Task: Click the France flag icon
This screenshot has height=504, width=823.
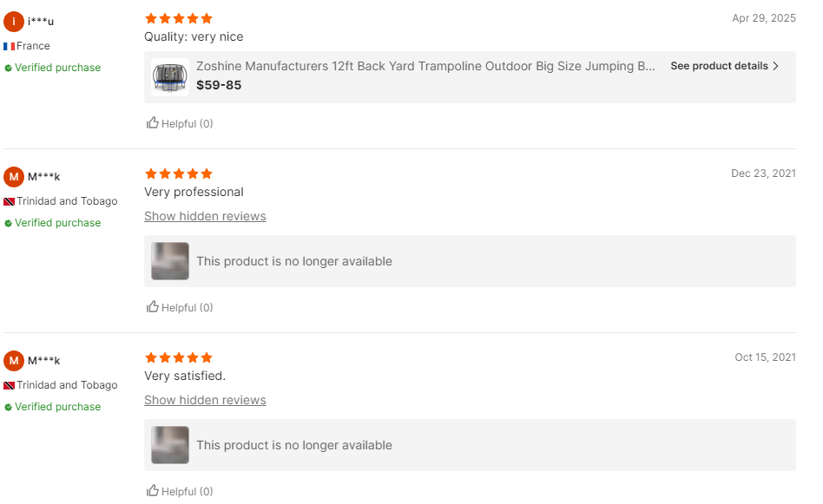Action: tap(9, 46)
